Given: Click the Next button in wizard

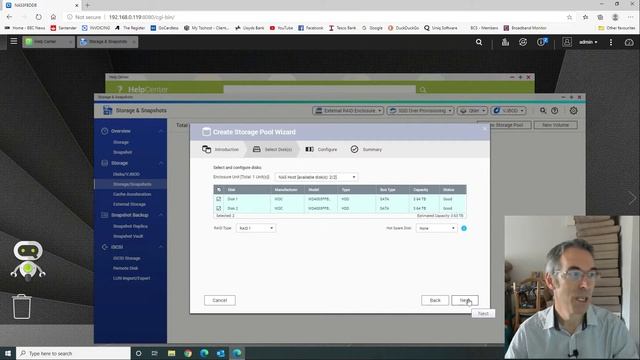Looking at the screenshot, I should [465, 300].
